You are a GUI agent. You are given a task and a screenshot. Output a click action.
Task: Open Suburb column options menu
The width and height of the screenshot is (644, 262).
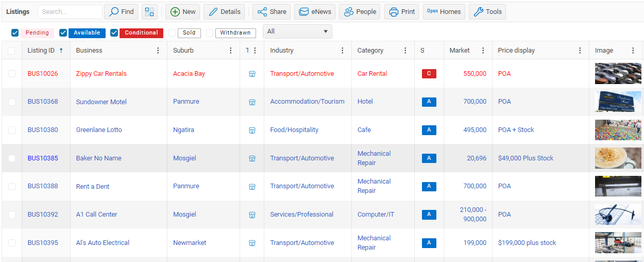(231, 51)
